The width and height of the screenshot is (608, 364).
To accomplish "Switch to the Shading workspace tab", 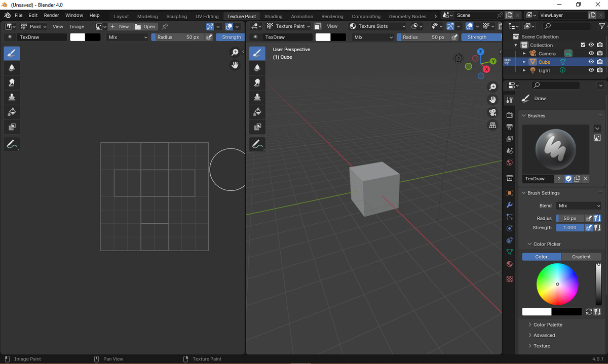I will click(274, 16).
